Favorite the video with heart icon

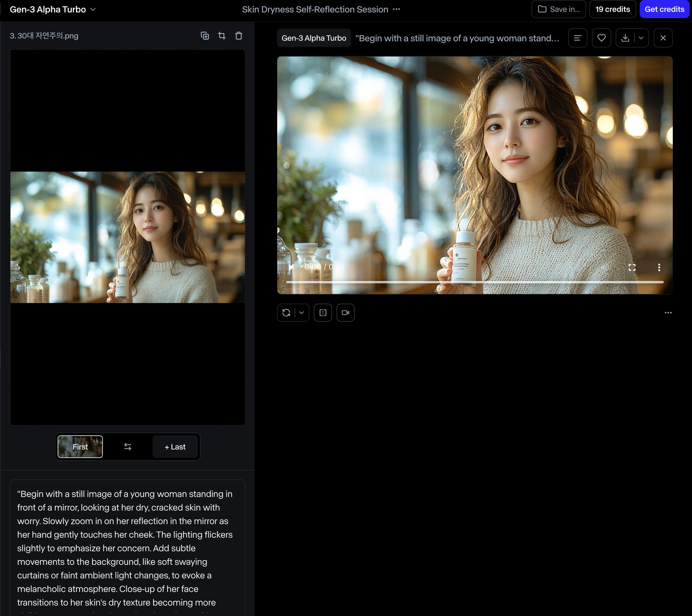tap(601, 38)
